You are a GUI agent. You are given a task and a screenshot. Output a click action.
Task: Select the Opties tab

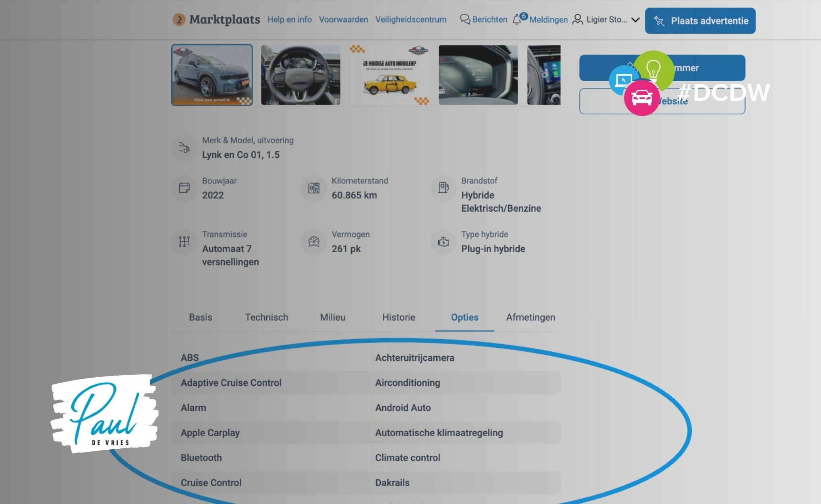tap(465, 317)
